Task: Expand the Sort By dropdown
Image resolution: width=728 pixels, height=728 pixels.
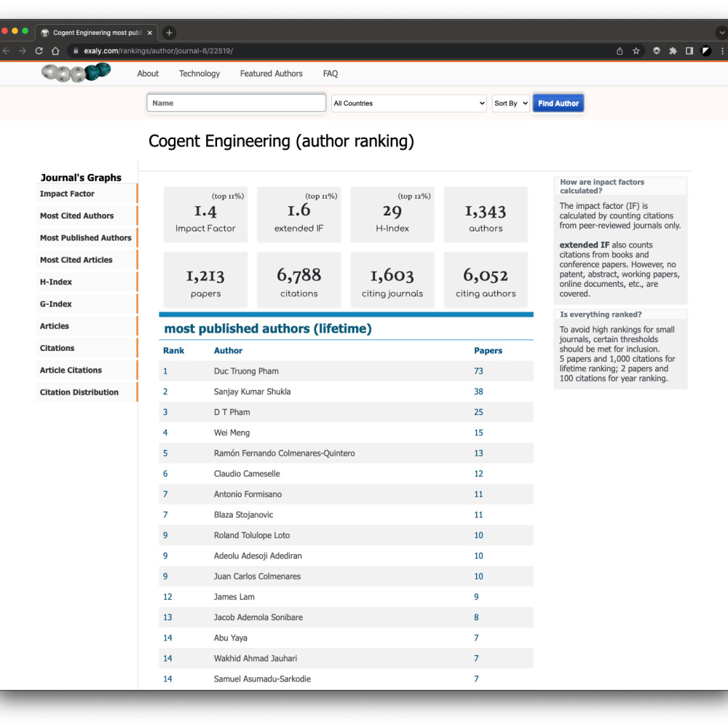Action: point(510,103)
